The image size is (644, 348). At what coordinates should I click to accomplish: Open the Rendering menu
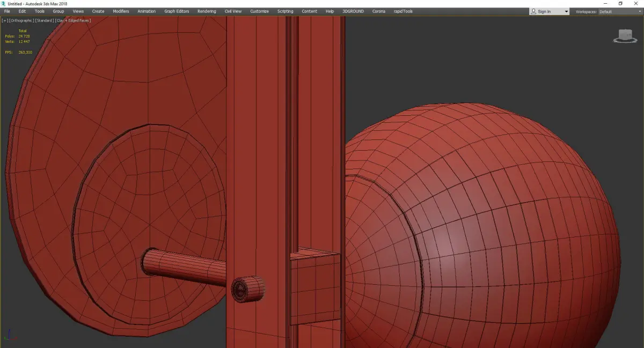point(207,11)
